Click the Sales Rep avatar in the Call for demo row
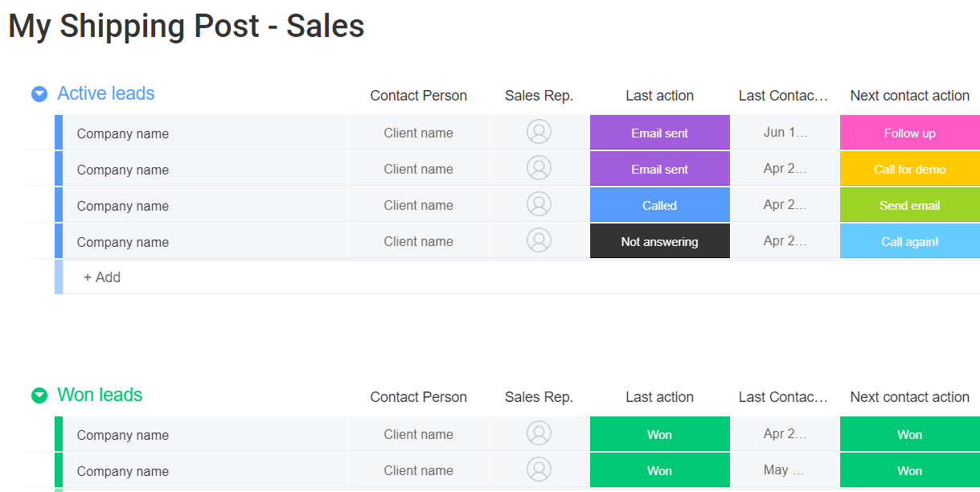Screen dimensions: 980x492 [539, 168]
